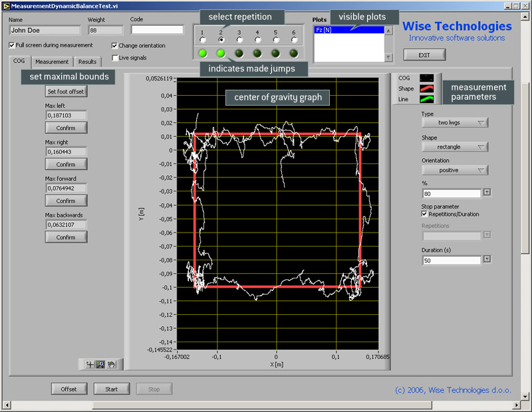
Task: Click the fifth dark jump indicator LED
Action: point(275,53)
